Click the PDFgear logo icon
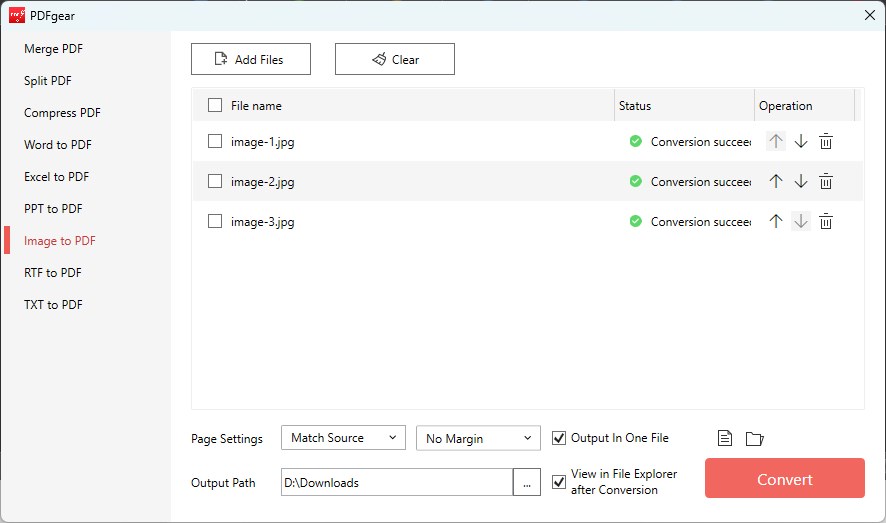886x523 pixels. (x=17, y=15)
